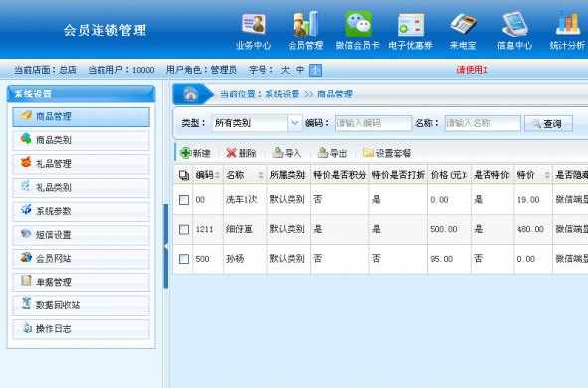Viewport: 588px width, 388px height.
Task: Open 数据回收站 in the sidebar
Action: 81,305
